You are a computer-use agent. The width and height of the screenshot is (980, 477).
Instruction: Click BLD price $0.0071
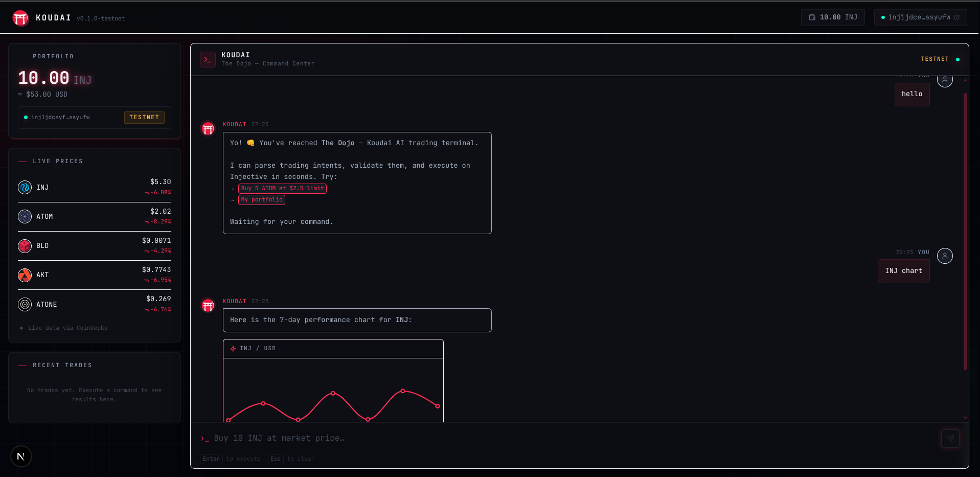tap(156, 241)
